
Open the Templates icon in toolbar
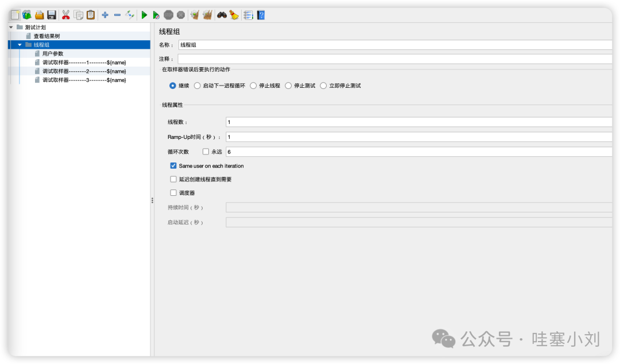(x=27, y=15)
